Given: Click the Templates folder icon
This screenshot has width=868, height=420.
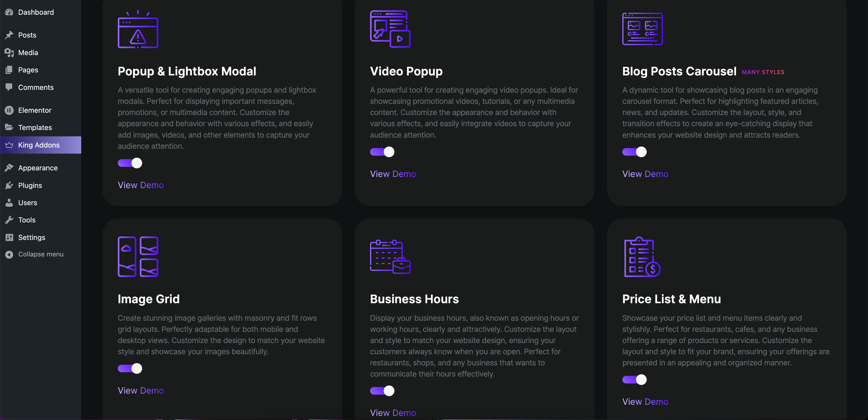Looking at the screenshot, I should click(x=9, y=127).
